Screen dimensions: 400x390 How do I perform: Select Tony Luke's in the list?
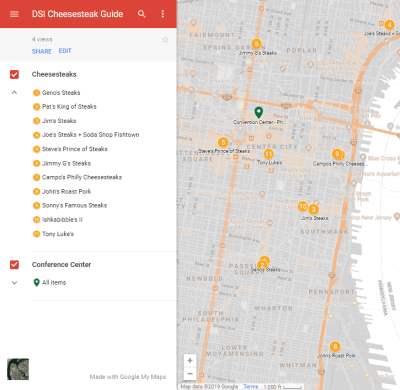[53, 234]
